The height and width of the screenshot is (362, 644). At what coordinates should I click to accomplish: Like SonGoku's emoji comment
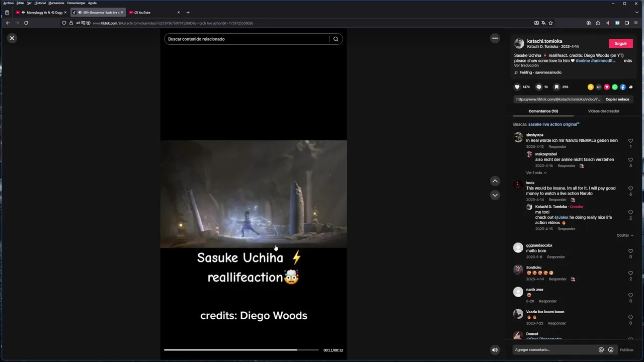click(630, 274)
